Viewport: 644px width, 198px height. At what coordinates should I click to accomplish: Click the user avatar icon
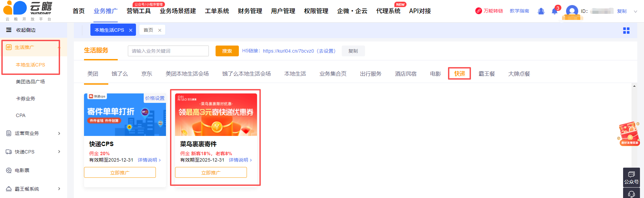(x=572, y=11)
